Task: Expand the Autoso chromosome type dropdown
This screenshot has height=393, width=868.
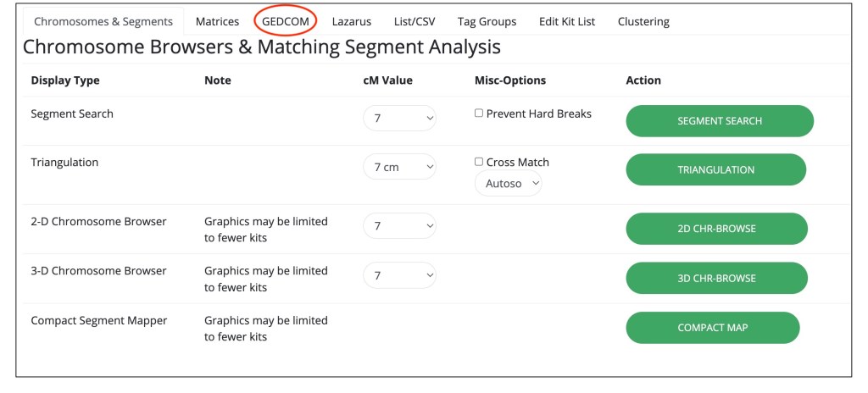Action: pos(508,183)
